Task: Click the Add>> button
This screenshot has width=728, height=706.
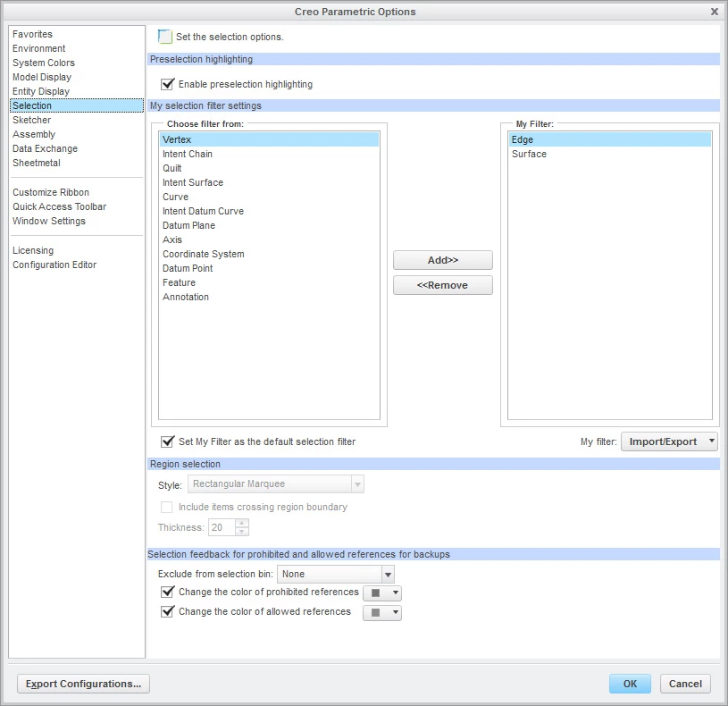Action: coord(443,260)
